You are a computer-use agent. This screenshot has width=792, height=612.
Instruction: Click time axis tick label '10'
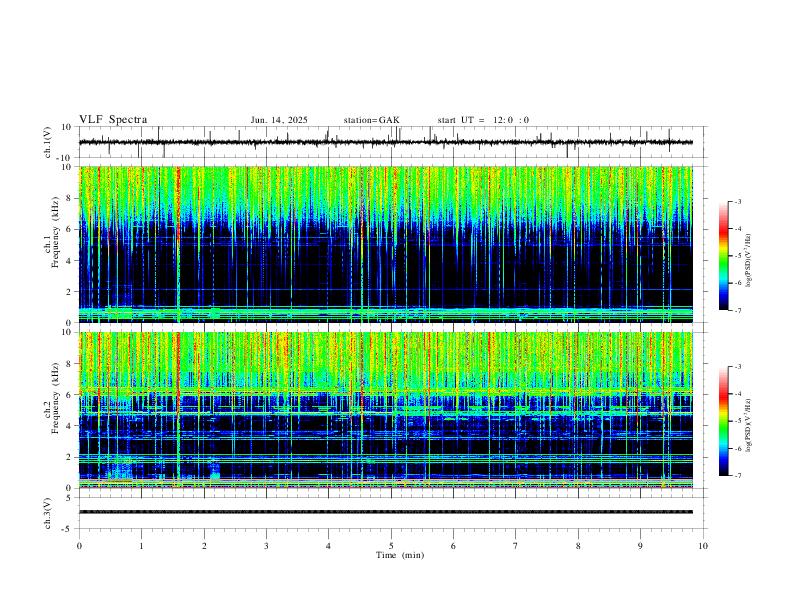point(703,546)
